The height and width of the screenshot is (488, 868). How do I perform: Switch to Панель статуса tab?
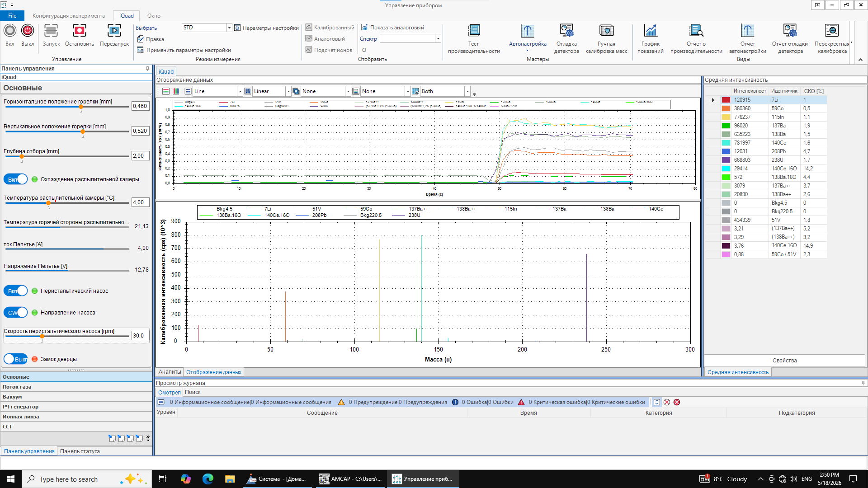pos(80,451)
